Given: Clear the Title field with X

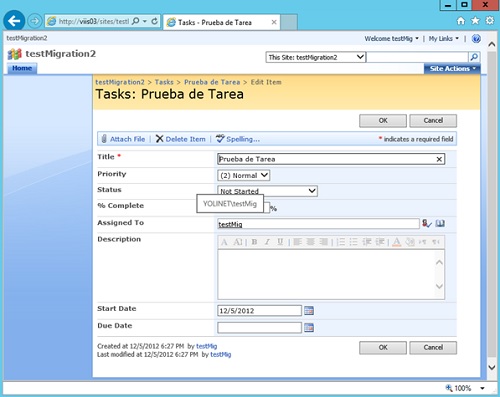Looking at the screenshot, I should [x=439, y=159].
